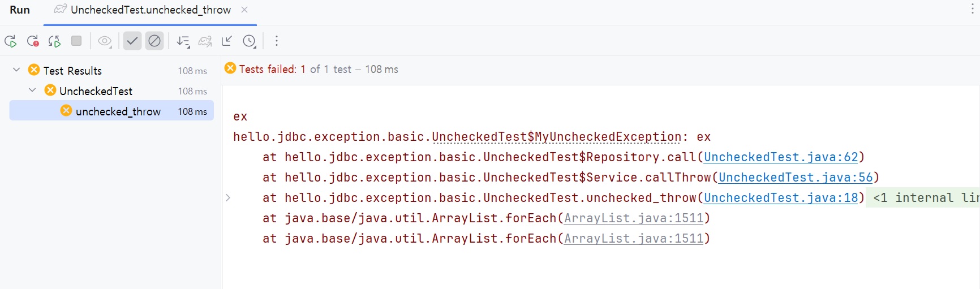The width and height of the screenshot is (980, 289).
Task: Open the UncheckedTest.java:62 stack link
Action: point(781,157)
